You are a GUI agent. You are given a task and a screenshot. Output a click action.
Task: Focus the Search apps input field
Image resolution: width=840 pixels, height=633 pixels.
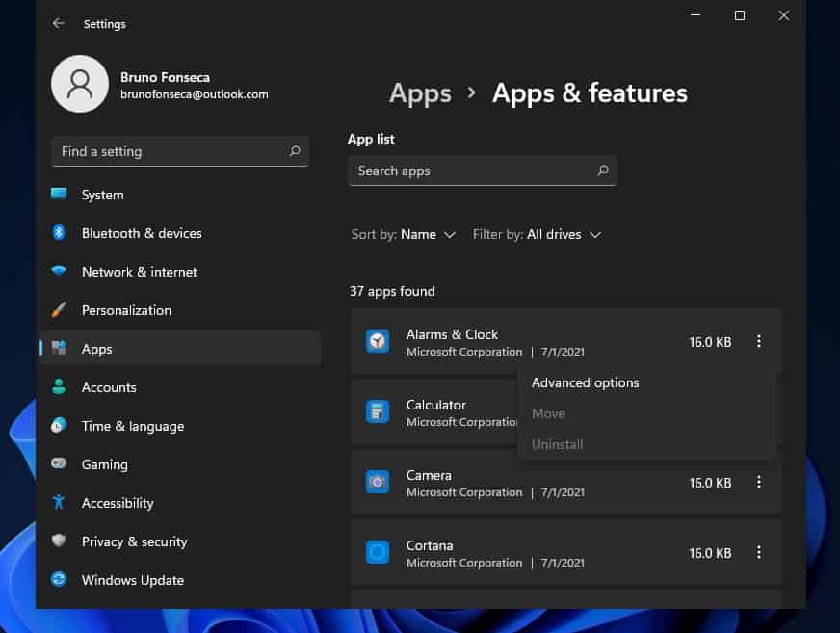tap(483, 171)
